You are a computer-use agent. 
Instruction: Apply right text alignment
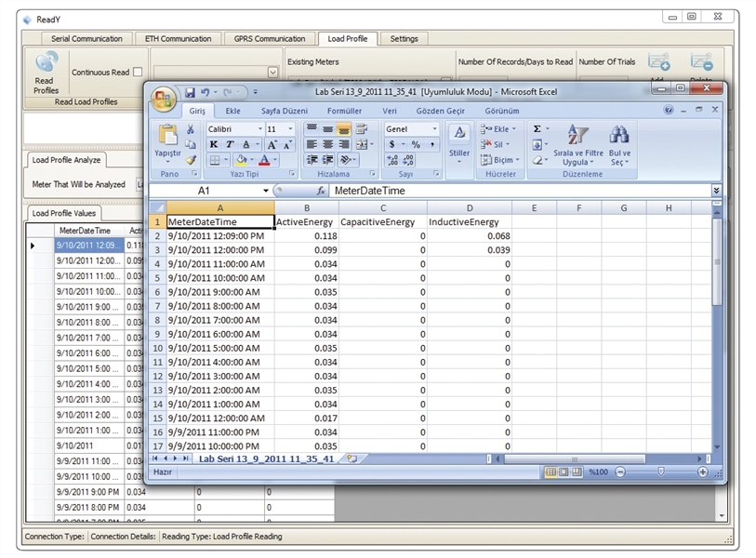point(344,144)
